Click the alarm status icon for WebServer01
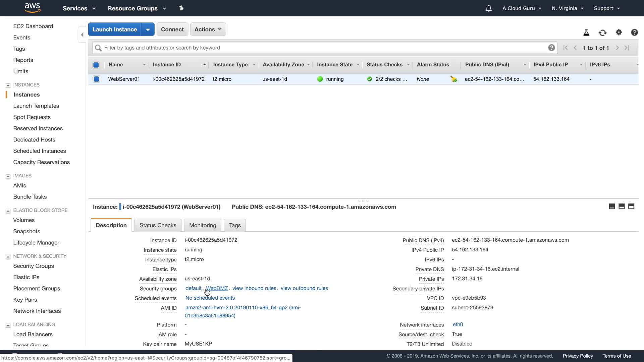The height and width of the screenshot is (362, 644). tap(453, 79)
